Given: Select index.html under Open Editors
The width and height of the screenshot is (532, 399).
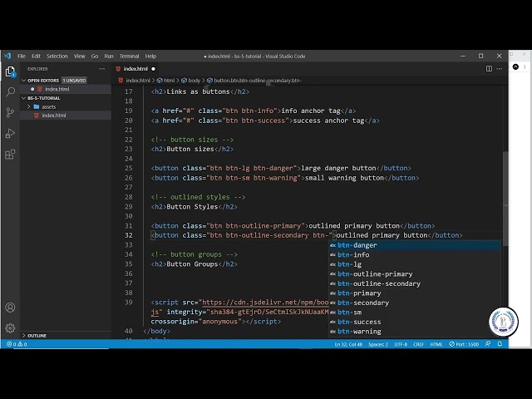Looking at the screenshot, I should coord(57,89).
